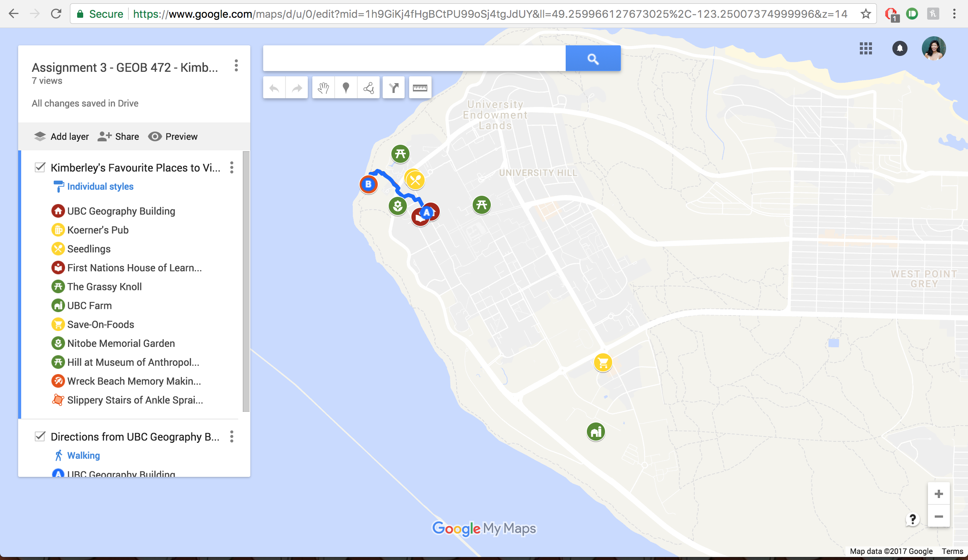Click Add layer

tap(62, 137)
